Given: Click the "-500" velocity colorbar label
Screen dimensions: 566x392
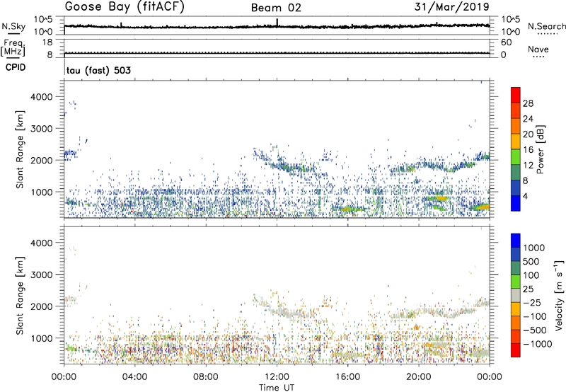Looking at the screenshot, I should tap(535, 330).
